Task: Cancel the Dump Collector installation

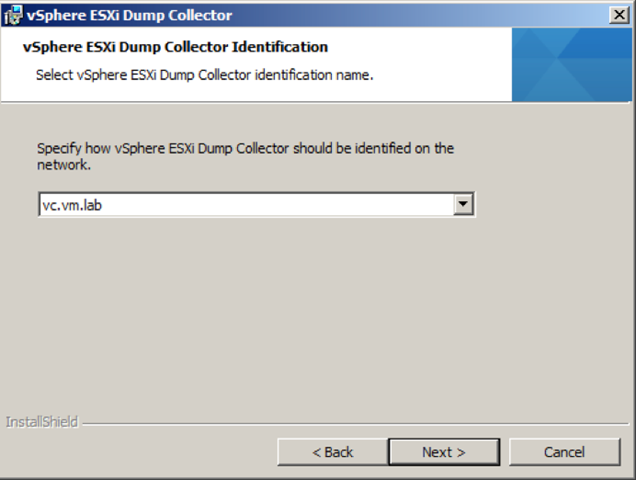Action: 565,452
